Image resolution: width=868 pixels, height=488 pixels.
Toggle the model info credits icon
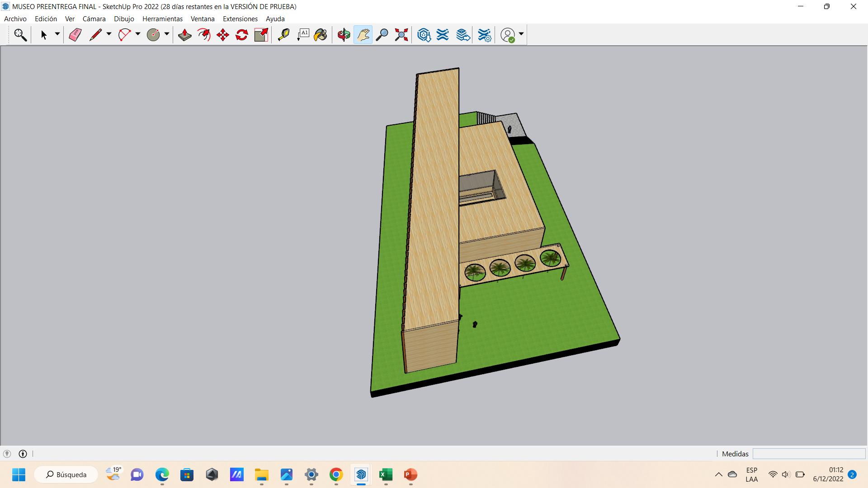(23, 454)
